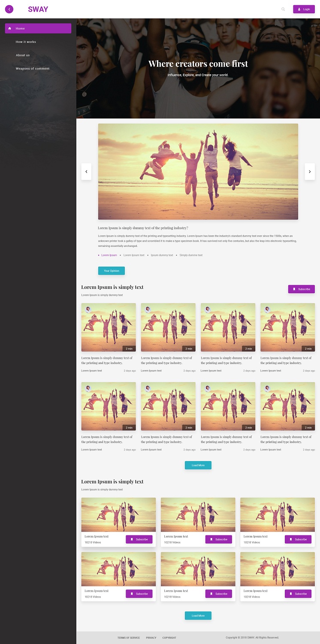Go to the SWAY logo home link
The height and width of the screenshot is (644, 320).
pos(38,9)
